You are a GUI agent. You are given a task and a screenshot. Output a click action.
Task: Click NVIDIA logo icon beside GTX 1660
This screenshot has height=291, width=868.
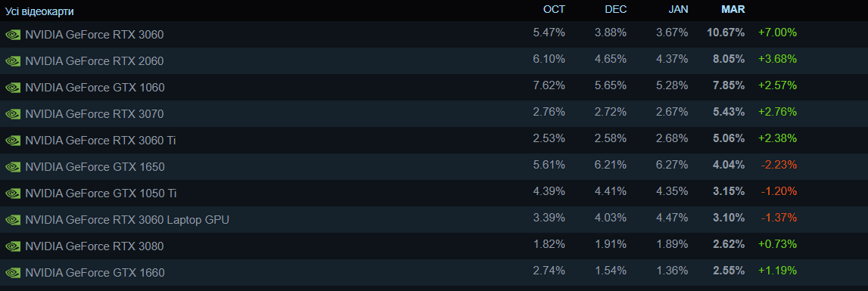[x=13, y=273]
